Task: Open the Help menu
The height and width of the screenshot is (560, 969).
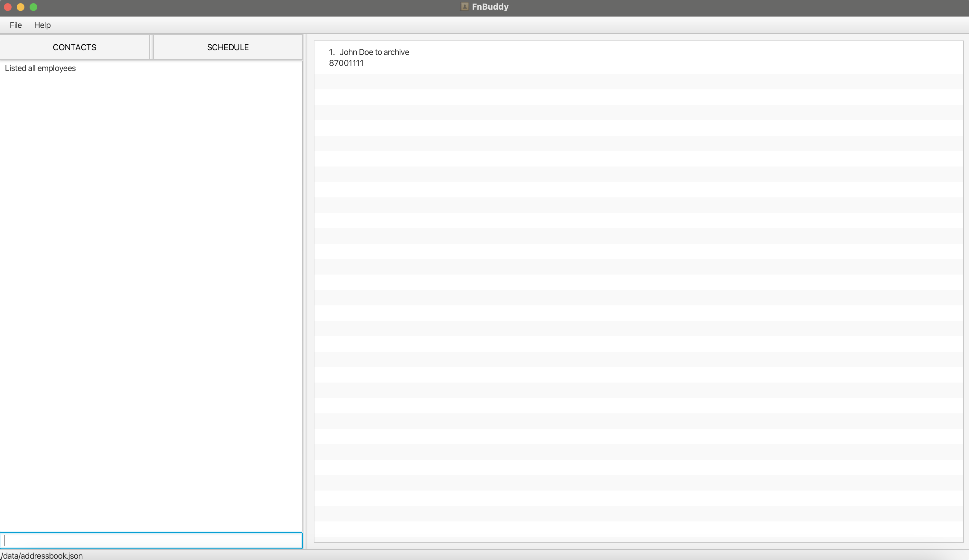Action: point(42,25)
